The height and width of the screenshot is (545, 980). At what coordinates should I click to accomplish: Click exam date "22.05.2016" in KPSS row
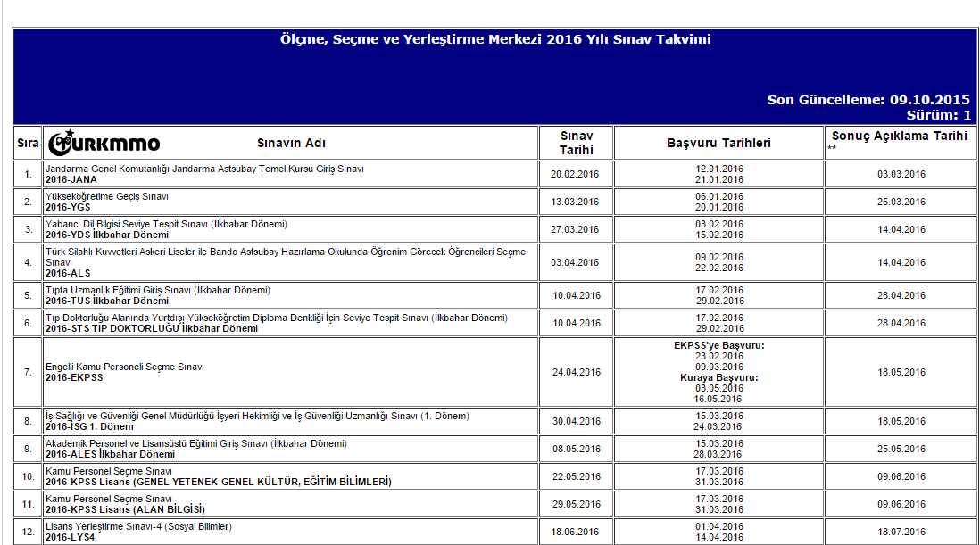(x=577, y=476)
